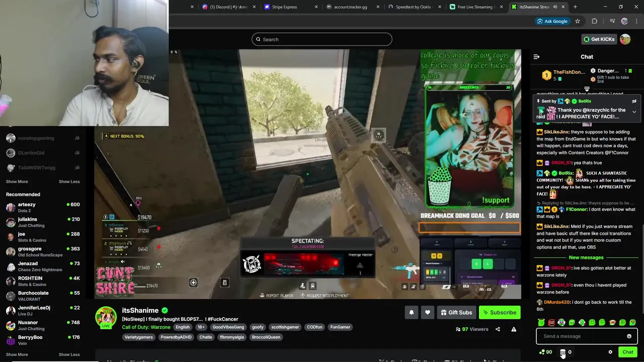Image resolution: width=644 pixels, height=362 pixels.
Task: Open Chrome profile avatar
Action: pyautogui.click(x=624, y=21)
